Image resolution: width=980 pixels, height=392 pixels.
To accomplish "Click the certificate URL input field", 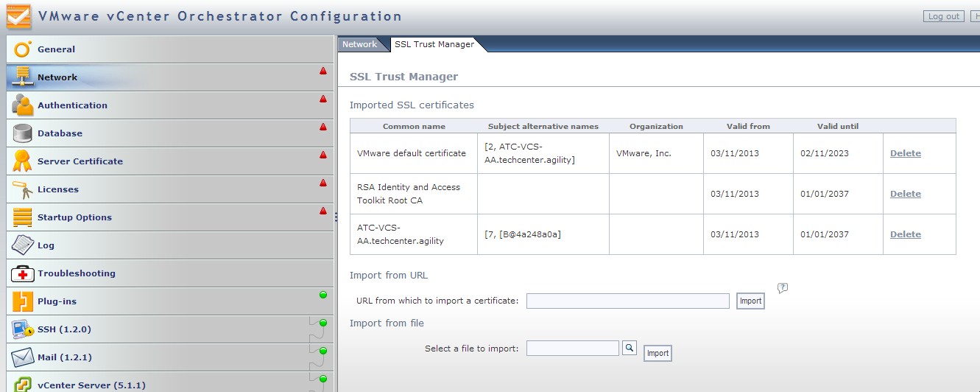I will pos(627,301).
